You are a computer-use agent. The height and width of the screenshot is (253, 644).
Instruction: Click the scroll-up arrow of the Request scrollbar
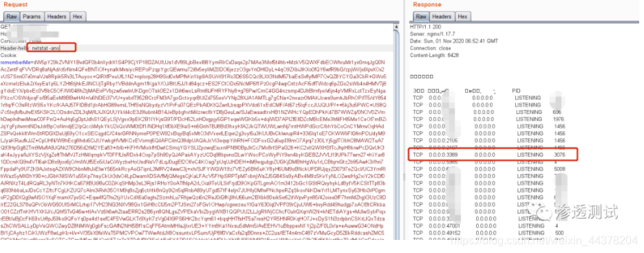[396, 27]
